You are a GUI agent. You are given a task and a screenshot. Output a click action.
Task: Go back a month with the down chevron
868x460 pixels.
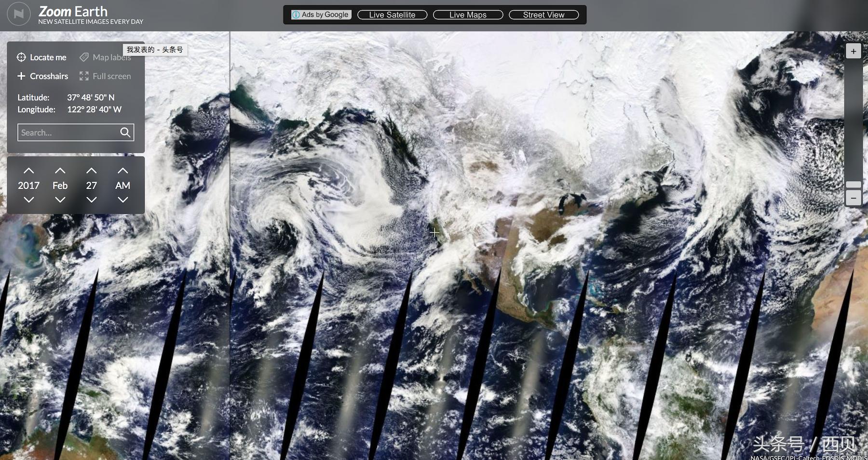tap(60, 199)
